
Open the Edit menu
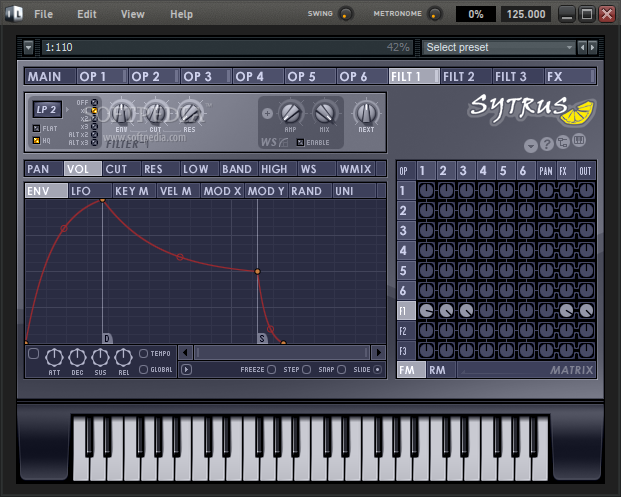(87, 14)
